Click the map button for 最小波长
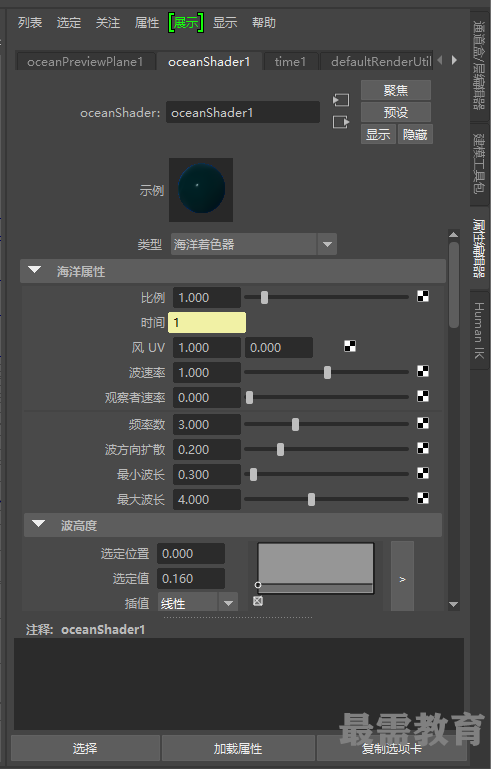This screenshot has width=491, height=769. (x=423, y=473)
